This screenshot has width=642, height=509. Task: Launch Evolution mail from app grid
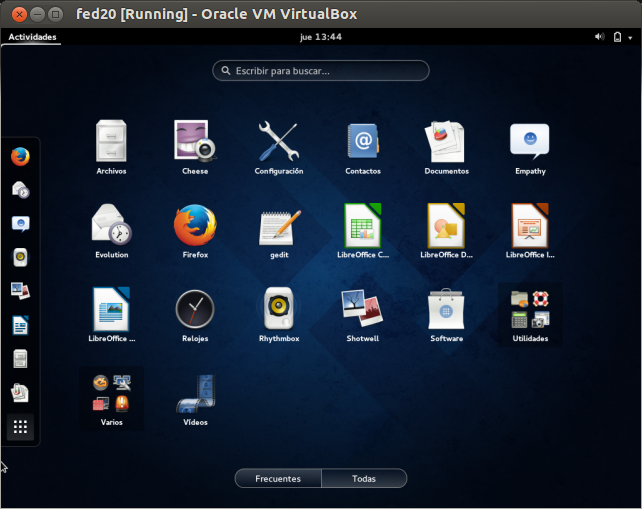[111, 231]
